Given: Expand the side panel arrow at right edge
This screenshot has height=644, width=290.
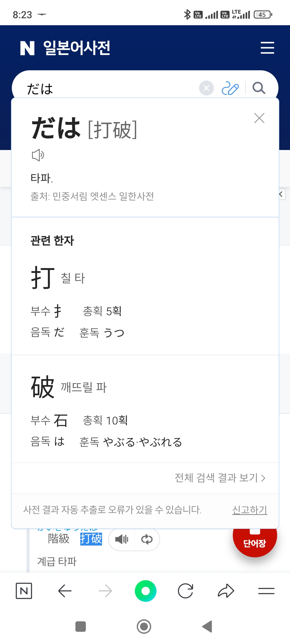Looking at the screenshot, I should [281, 194].
